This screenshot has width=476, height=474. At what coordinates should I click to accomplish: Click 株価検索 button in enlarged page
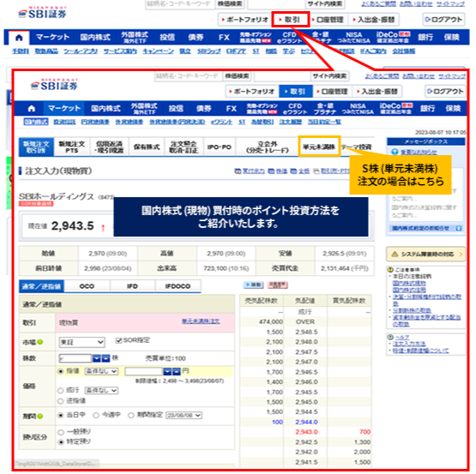(237, 76)
